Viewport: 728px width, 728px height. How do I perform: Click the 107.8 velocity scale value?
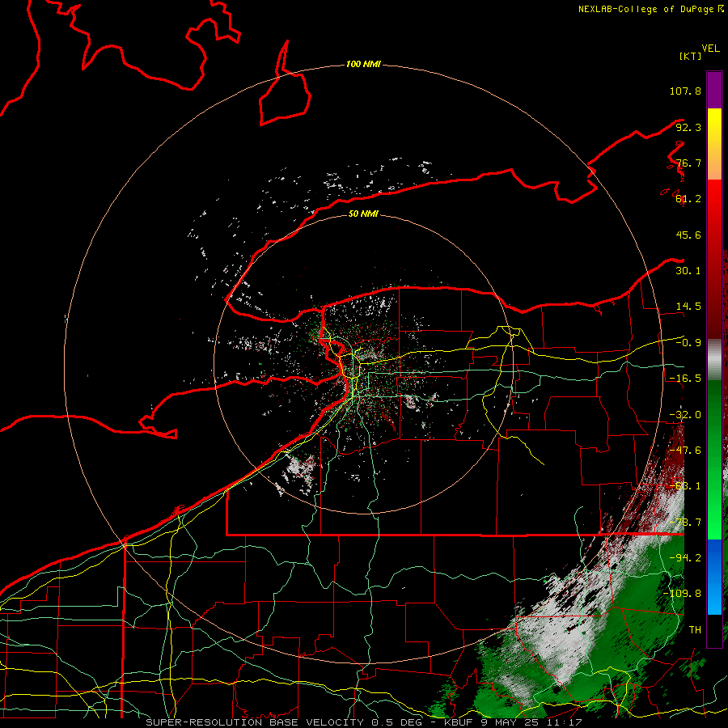pyautogui.click(x=685, y=91)
